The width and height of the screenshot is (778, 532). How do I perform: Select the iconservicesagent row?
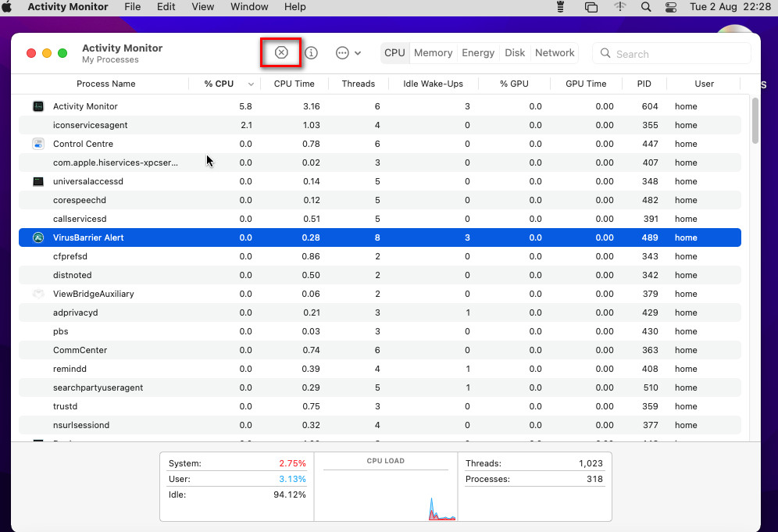(x=380, y=125)
